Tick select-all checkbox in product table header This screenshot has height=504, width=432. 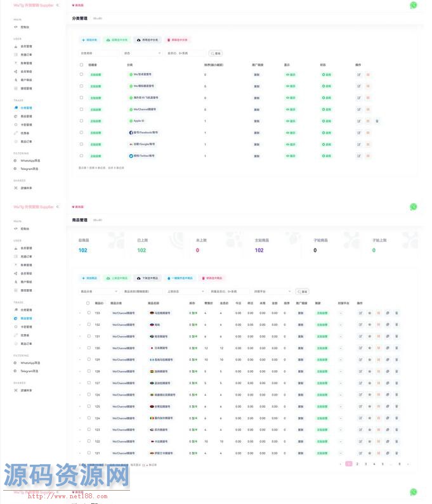tap(88, 303)
